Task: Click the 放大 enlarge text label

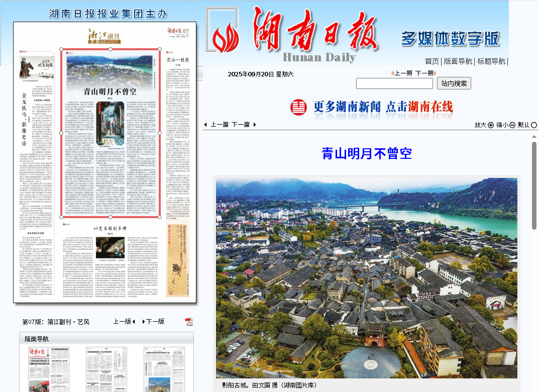Action: point(481,125)
